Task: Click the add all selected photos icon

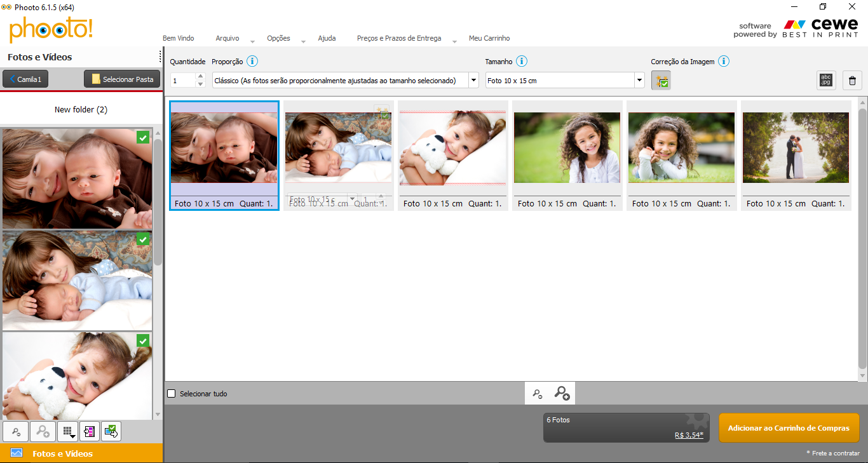Action: coord(111,431)
